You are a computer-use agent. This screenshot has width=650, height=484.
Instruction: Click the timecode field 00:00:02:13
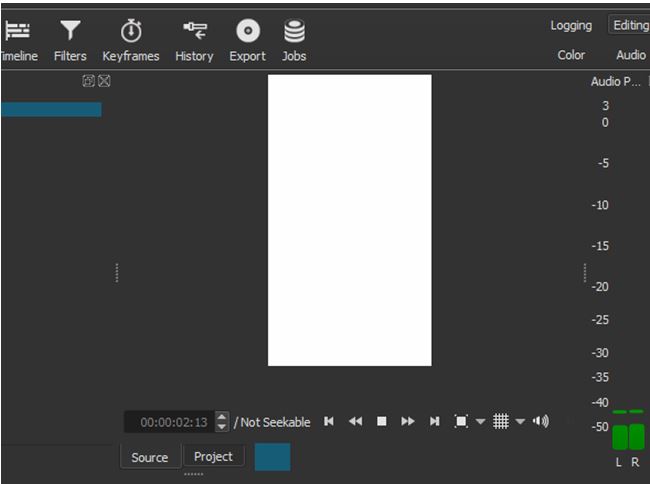tap(169, 422)
